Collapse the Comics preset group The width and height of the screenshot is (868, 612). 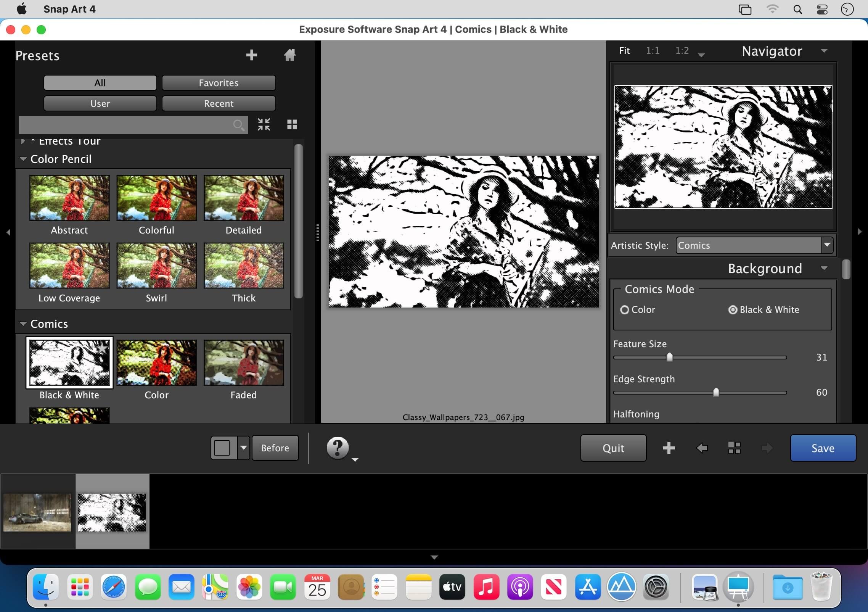(x=23, y=324)
